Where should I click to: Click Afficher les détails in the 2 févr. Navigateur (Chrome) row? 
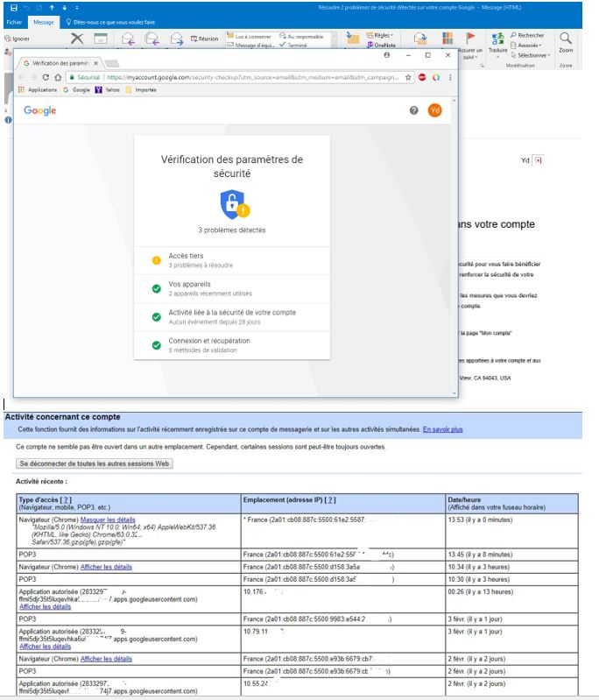coord(106,659)
